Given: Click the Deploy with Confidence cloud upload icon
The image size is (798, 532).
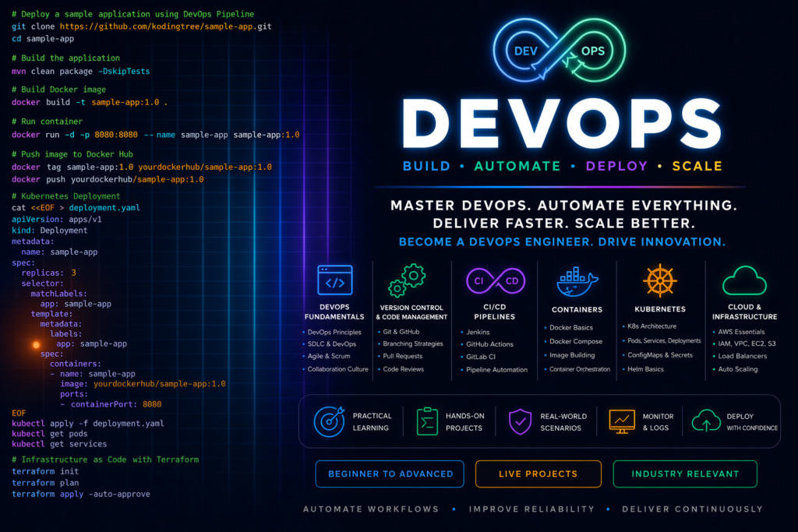Looking at the screenshot, I should pyautogui.click(x=706, y=421).
